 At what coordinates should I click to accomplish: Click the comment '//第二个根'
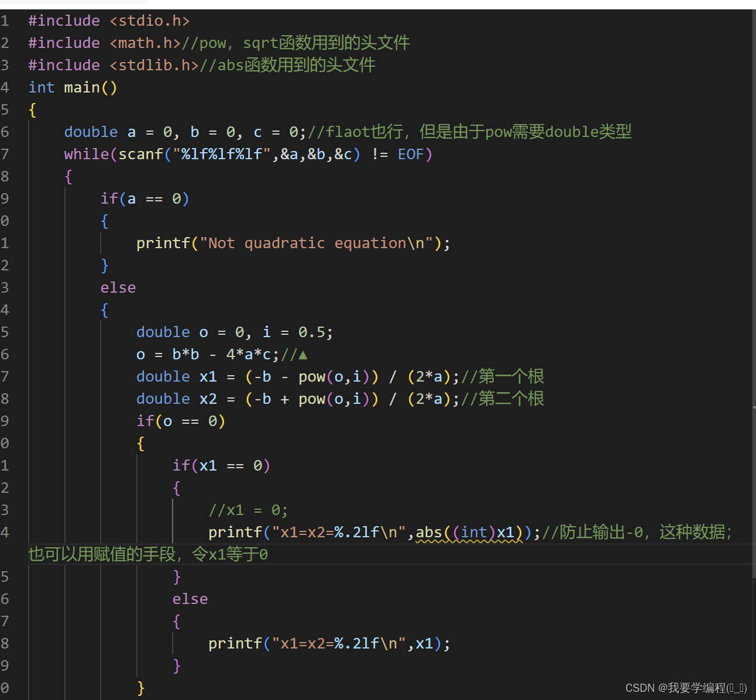coord(503,399)
